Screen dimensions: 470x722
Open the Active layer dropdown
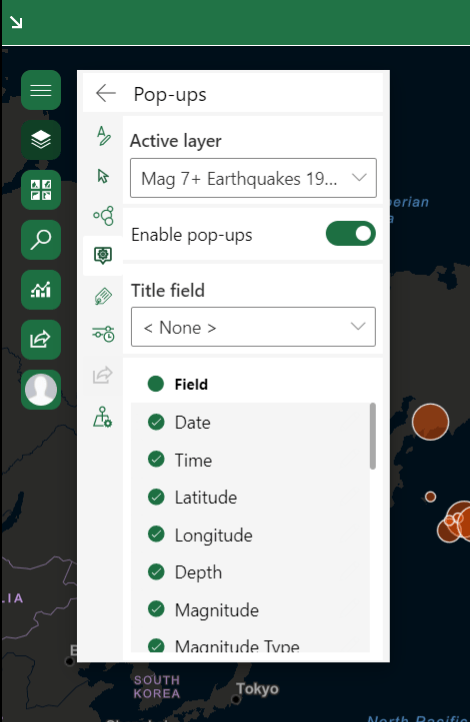253,178
